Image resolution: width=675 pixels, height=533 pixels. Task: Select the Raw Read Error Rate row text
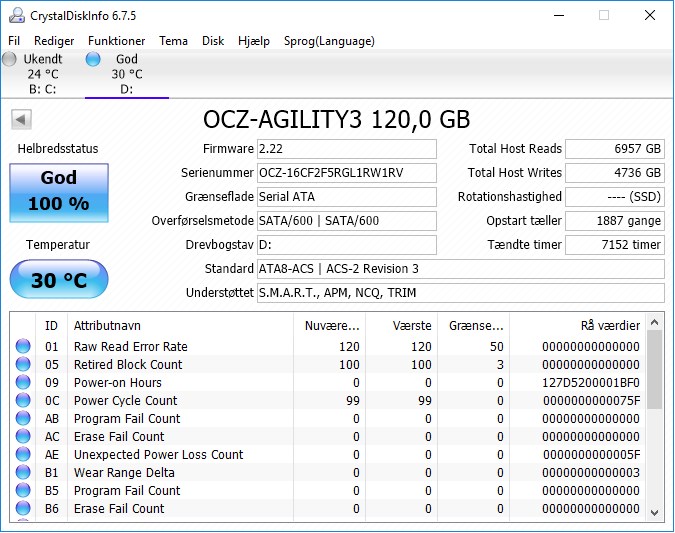click(130, 347)
